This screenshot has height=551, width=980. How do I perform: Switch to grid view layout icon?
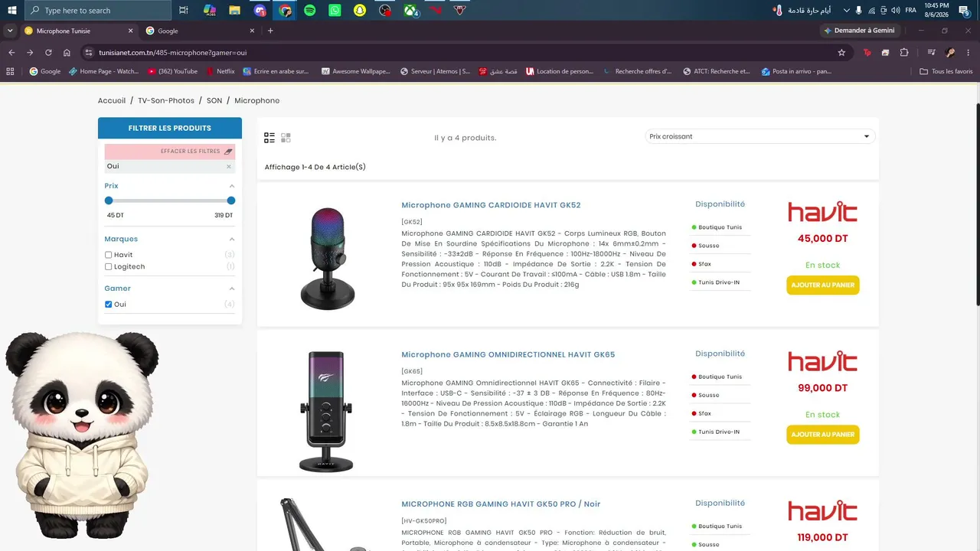click(x=286, y=138)
